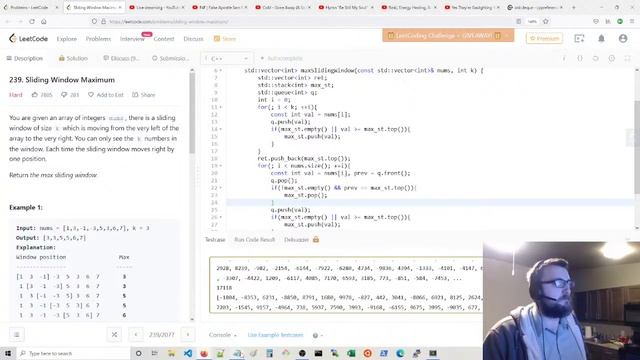
Task: Open the Playground icon in the header
Action: 579,38
